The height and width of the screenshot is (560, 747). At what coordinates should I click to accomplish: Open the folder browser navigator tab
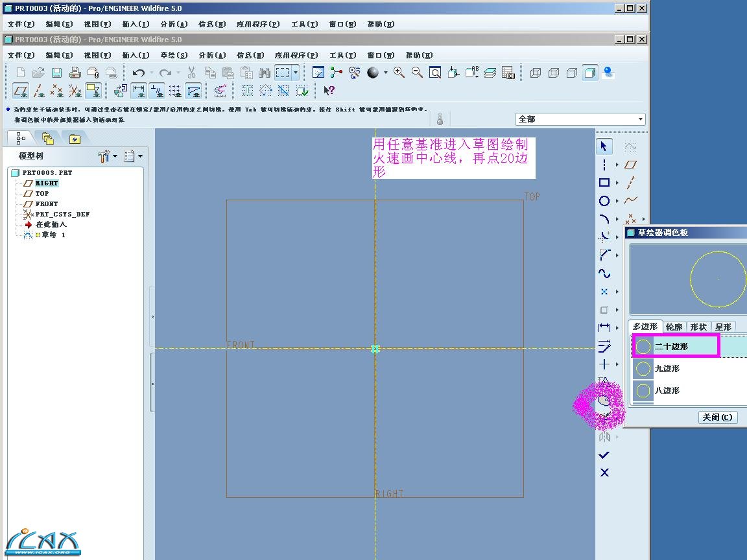coord(47,139)
